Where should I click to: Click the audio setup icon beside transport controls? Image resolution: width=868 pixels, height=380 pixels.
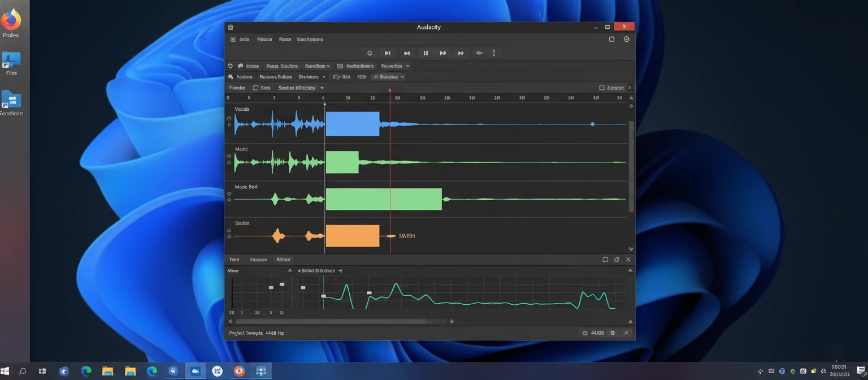point(479,53)
